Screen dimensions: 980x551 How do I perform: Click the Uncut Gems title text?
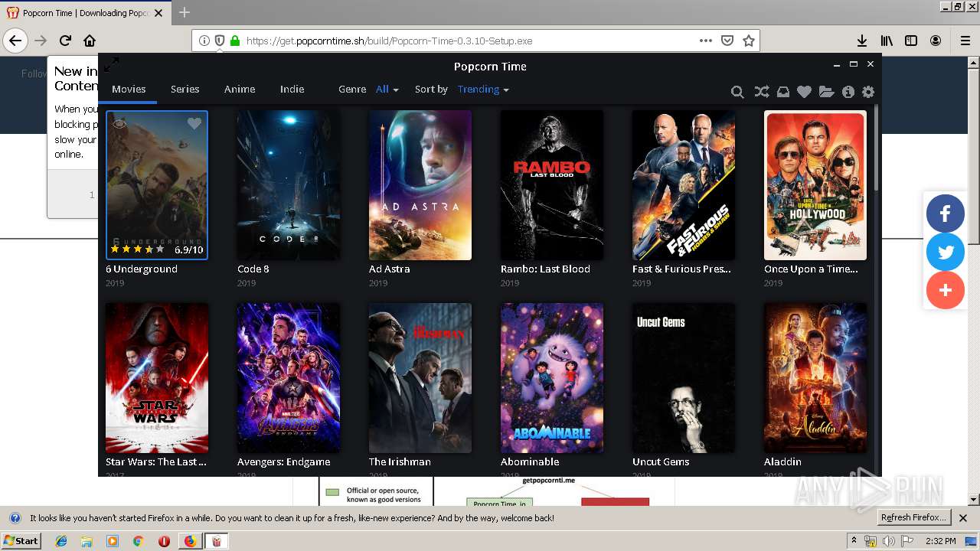(x=661, y=462)
